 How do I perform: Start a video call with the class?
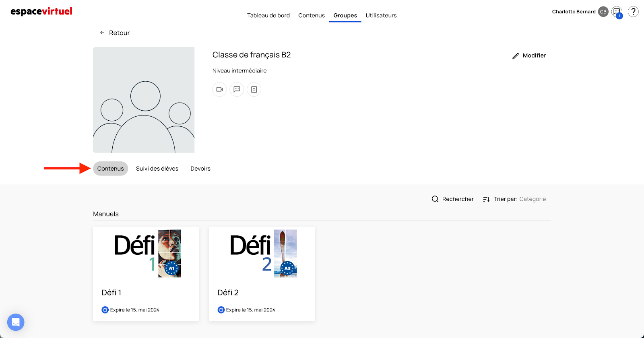[220, 89]
